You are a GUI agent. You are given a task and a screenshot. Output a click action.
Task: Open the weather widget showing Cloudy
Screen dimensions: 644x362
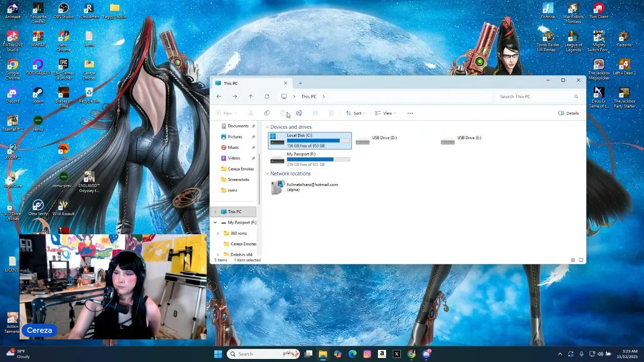[x=19, y=354]
